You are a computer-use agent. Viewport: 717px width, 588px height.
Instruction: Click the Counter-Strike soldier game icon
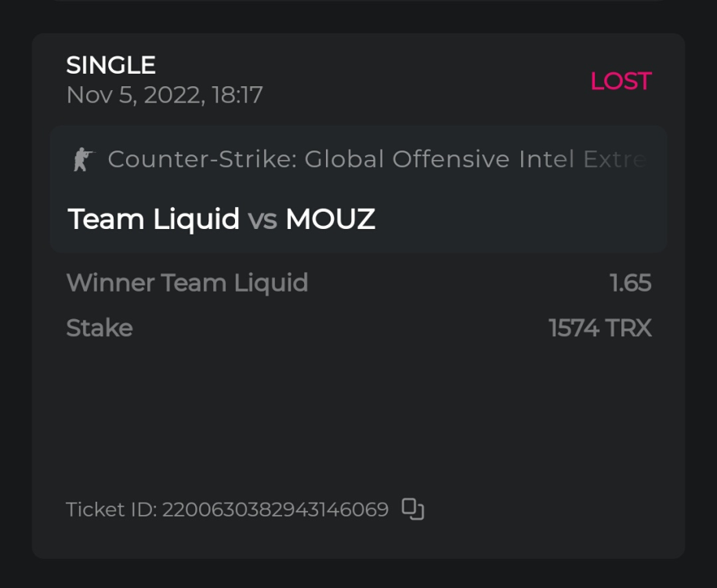click(x=81, y=160)
